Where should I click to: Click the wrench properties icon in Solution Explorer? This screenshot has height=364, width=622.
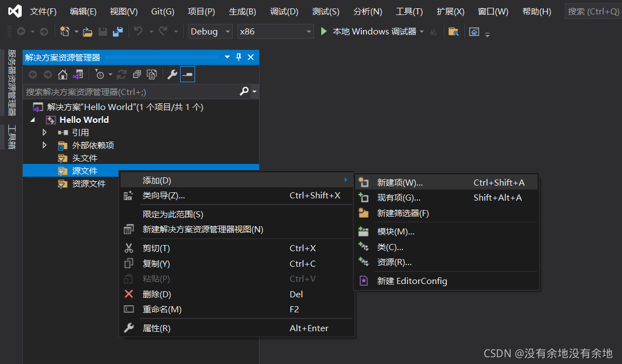(172, 74)
